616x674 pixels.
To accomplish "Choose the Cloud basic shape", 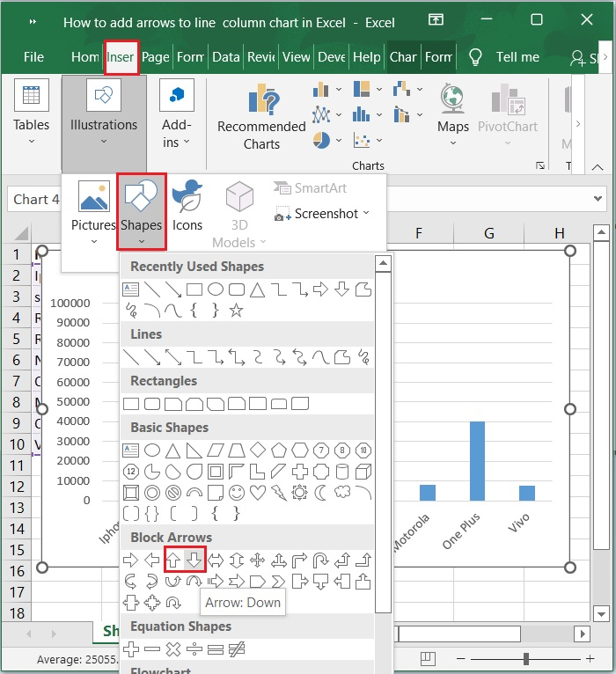I will tap(342, 492).
